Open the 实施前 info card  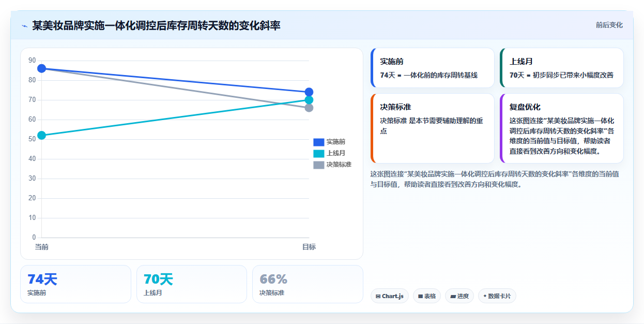click(x=433, y=68)
